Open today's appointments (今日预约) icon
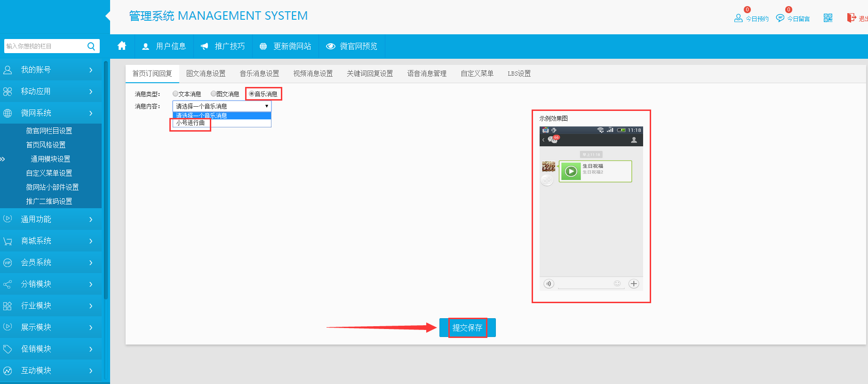The height and width of the screenshot is (384, 868). pos(738,18)
